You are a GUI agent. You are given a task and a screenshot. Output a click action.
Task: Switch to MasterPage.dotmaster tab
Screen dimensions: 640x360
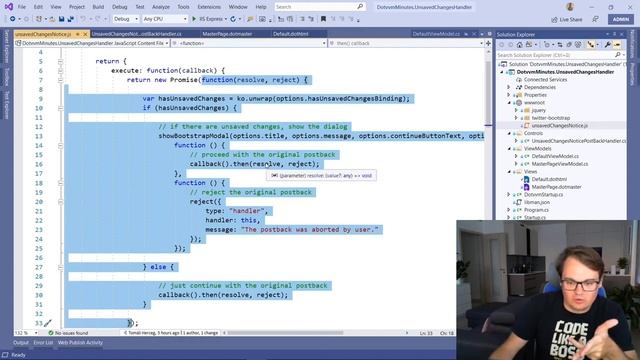[x=227, y=34]
